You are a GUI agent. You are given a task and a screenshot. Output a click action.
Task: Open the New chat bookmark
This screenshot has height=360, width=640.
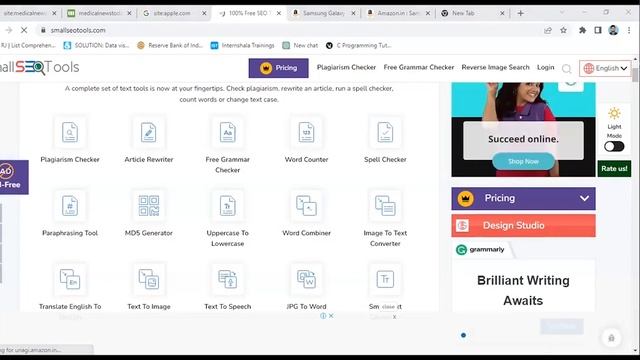coord(300,45)
